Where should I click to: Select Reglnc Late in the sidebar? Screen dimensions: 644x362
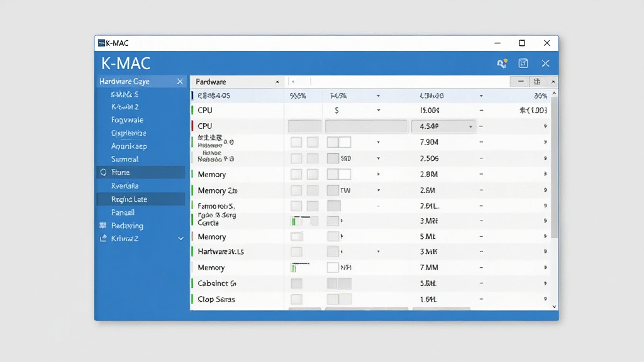pyautogui.click(x=141, y=199)
